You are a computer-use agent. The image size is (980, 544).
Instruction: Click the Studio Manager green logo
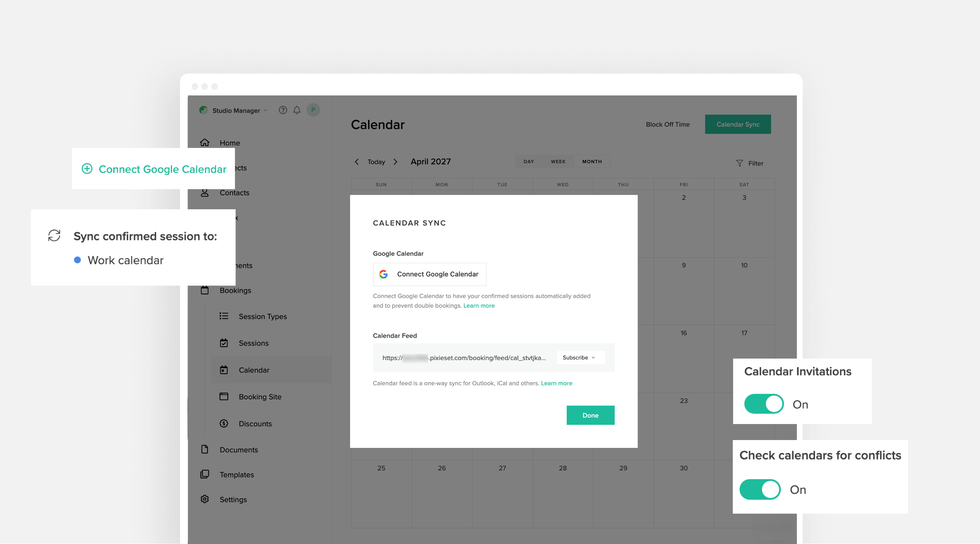pyautogui.click(x=204, y=110)
